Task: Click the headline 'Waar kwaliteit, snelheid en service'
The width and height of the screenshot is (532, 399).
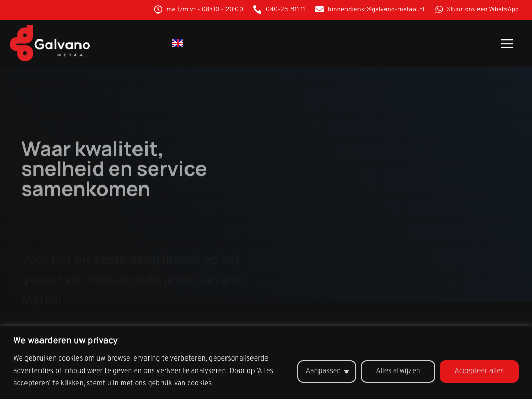Action: click(114, 159)
